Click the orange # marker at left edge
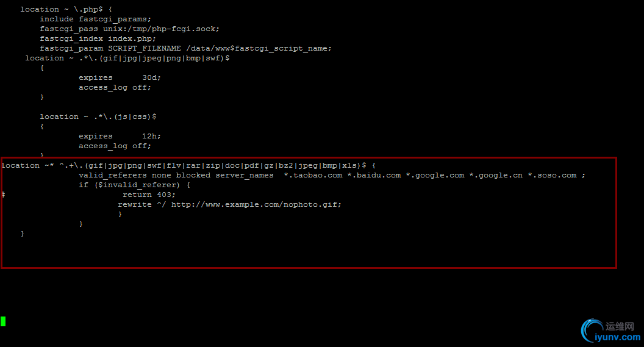This screenshot has height=347, width=644. coord(3,195)
